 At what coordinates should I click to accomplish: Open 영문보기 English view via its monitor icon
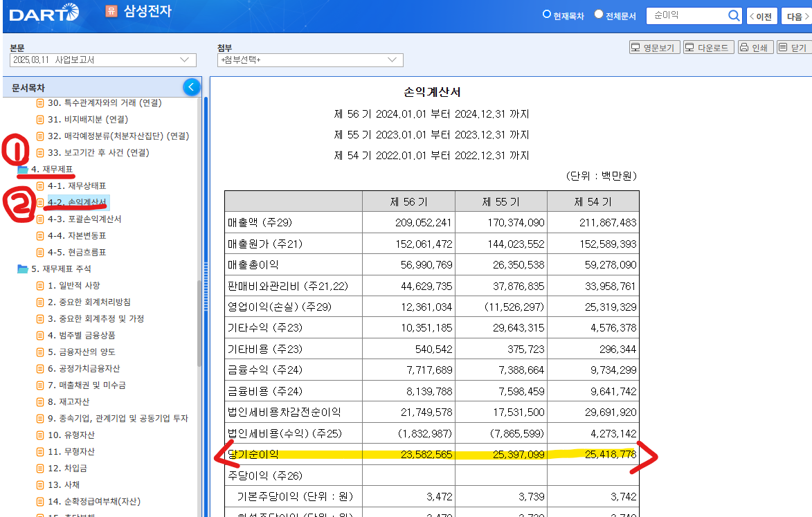pyautogui.click(x=638, y=47)
